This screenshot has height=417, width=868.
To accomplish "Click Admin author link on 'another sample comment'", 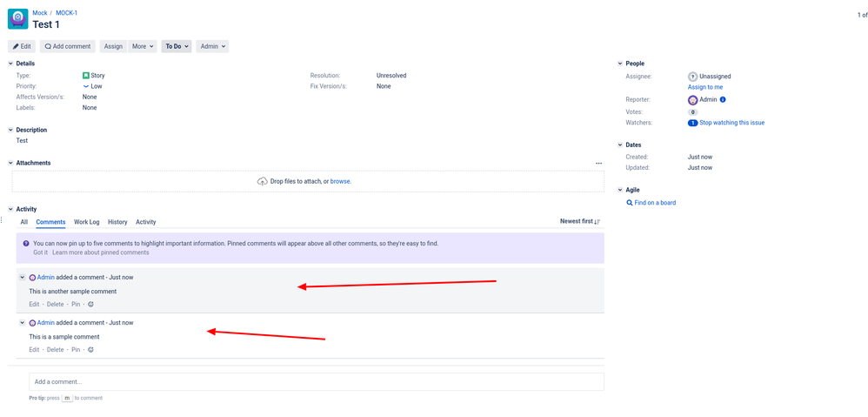I will point(46,278).
